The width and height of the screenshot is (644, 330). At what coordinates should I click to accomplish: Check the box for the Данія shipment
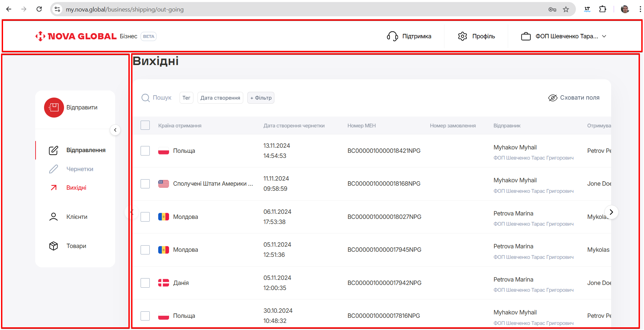[x=145, y=283]
